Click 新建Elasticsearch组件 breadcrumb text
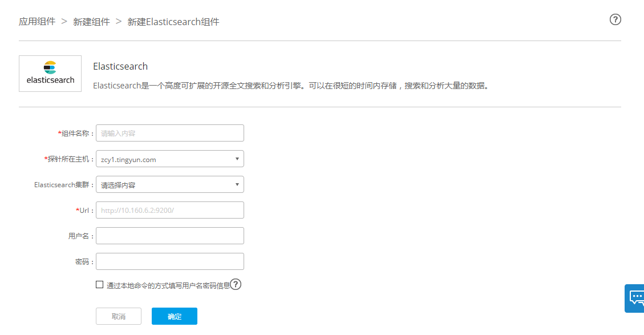Viewport: 644px width, 335px height. pyautogui.click(x=173, y=22)
